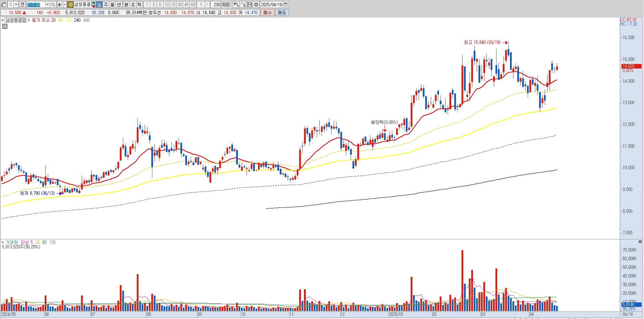Image resolution: width=644 pixels, height=319 pixels.
Task: Click the volume panel collapse icon at right
Action: (641, 241)
